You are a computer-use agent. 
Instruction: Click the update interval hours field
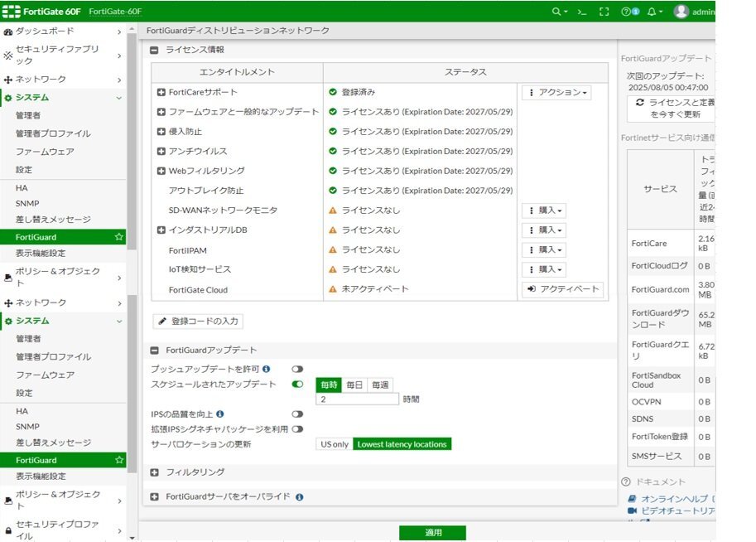click(x=357, y=399)
